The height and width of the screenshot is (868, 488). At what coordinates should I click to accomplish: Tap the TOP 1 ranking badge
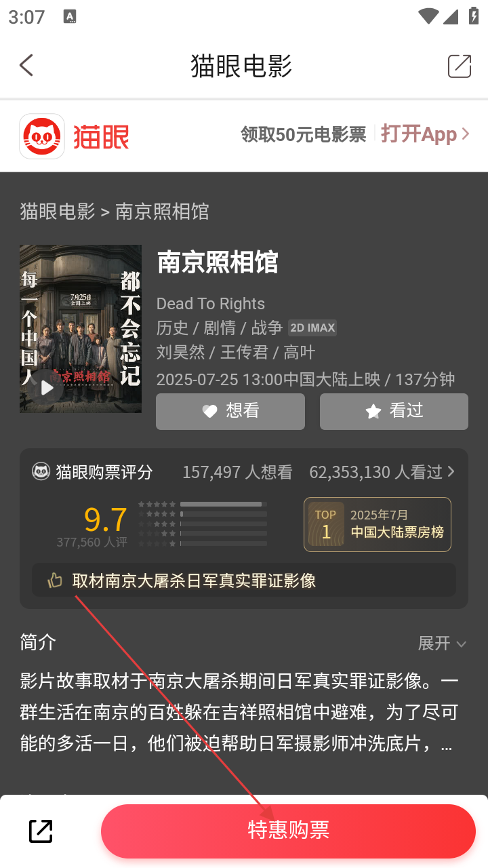click(378, 525)
